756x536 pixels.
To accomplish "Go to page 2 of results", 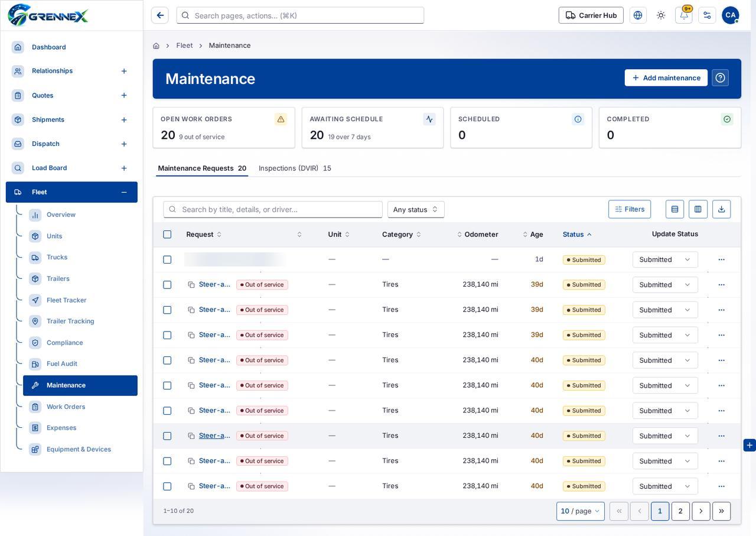I will 680,511.
